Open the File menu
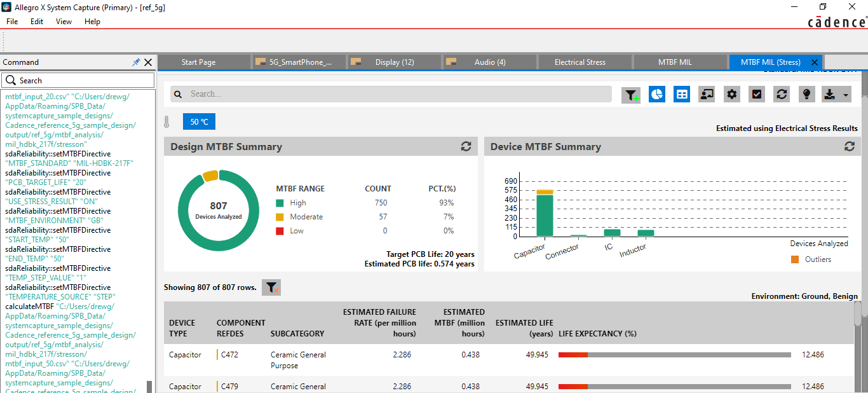The height and width of the screenshot is (393, 868). click(12, 21)
